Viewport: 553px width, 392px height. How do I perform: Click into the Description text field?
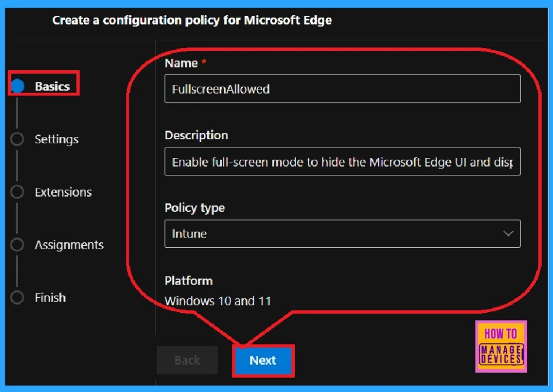point(342,161)
